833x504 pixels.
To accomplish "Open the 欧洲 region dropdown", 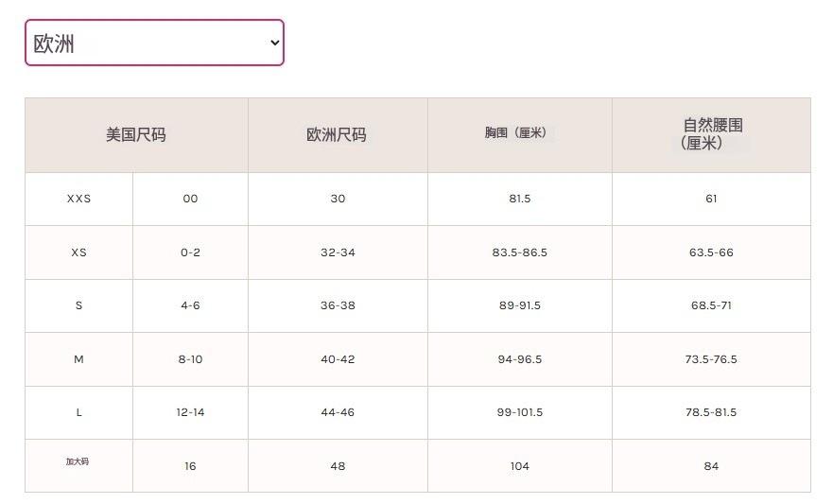I will [153, 43].
